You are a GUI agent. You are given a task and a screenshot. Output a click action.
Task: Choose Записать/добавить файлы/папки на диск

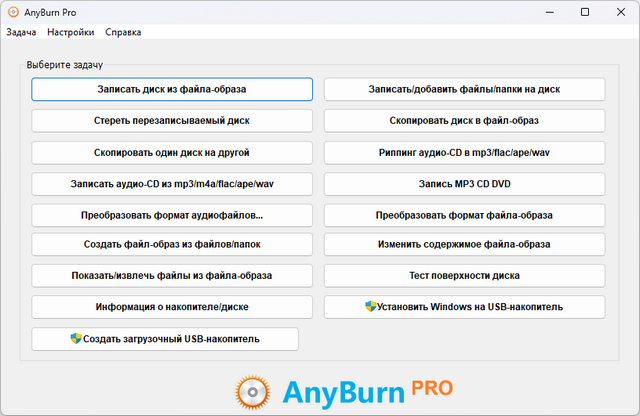click(464, 90)
